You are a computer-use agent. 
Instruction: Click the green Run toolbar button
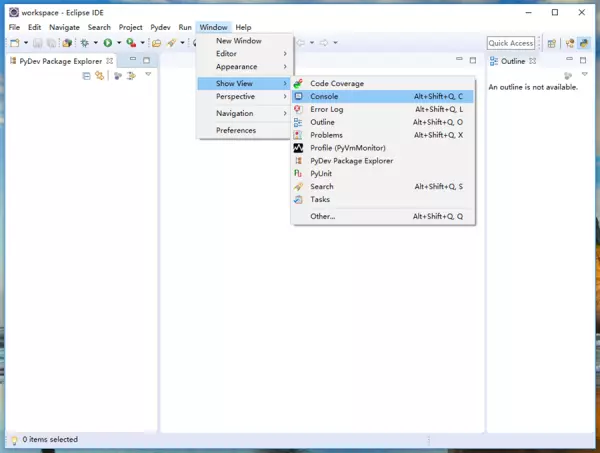click(108, 43)
